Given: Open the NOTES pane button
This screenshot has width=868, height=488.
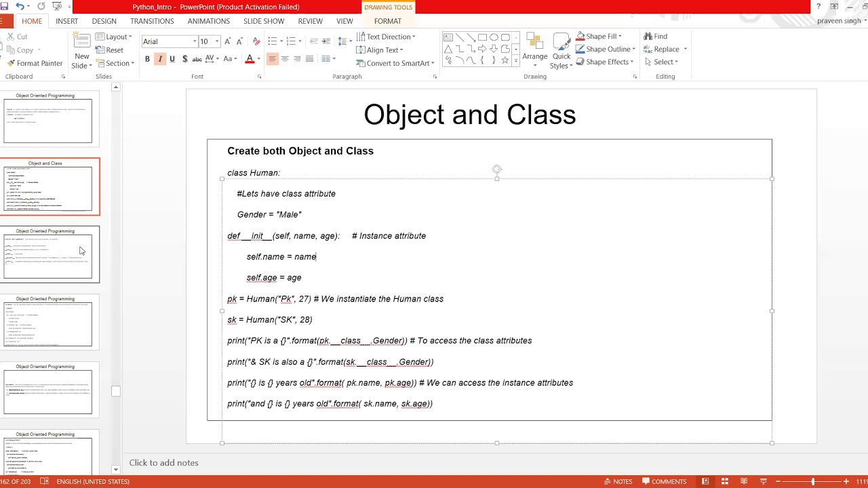Looking at the screenshot, I should coord(617,481).
